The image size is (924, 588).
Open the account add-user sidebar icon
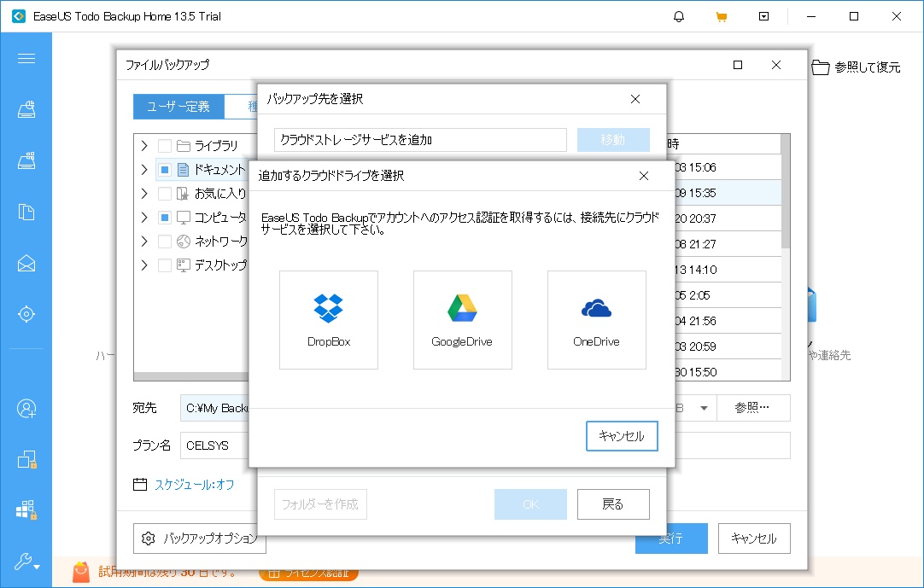(26, 408)
